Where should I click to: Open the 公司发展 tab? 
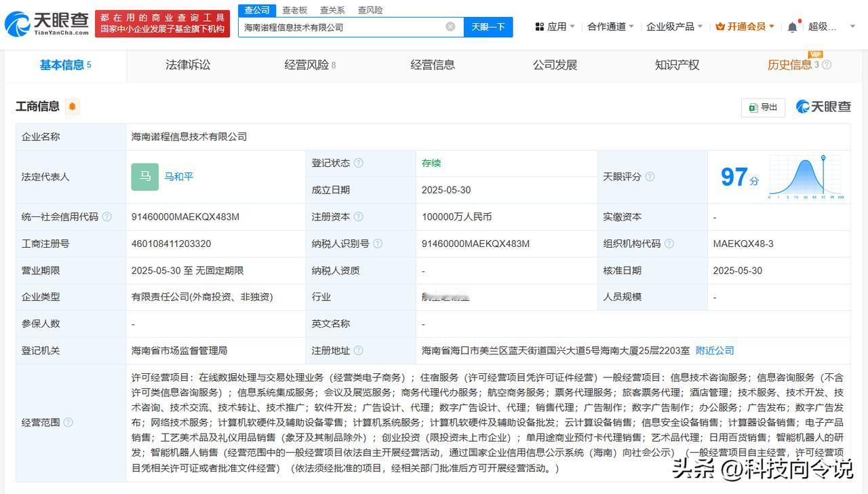point(555,65)
